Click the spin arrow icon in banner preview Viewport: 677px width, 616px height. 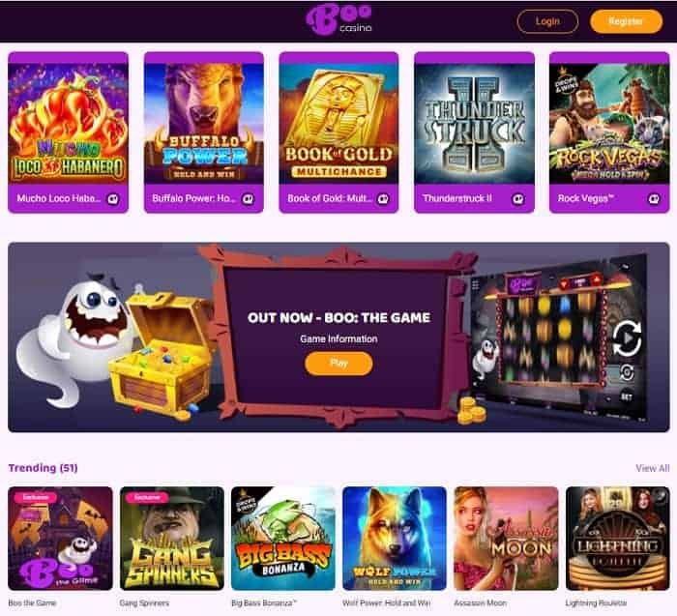627,338
